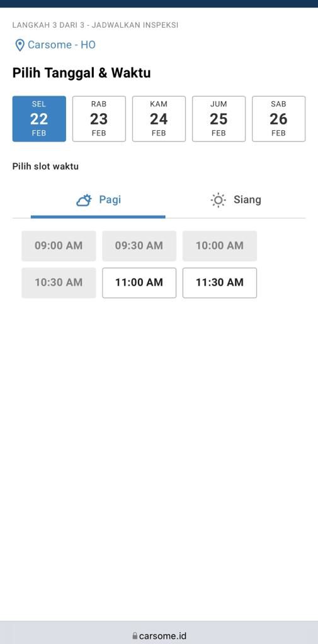
Task: Click the disabled 10:00 AM slot
Action: 220,246
